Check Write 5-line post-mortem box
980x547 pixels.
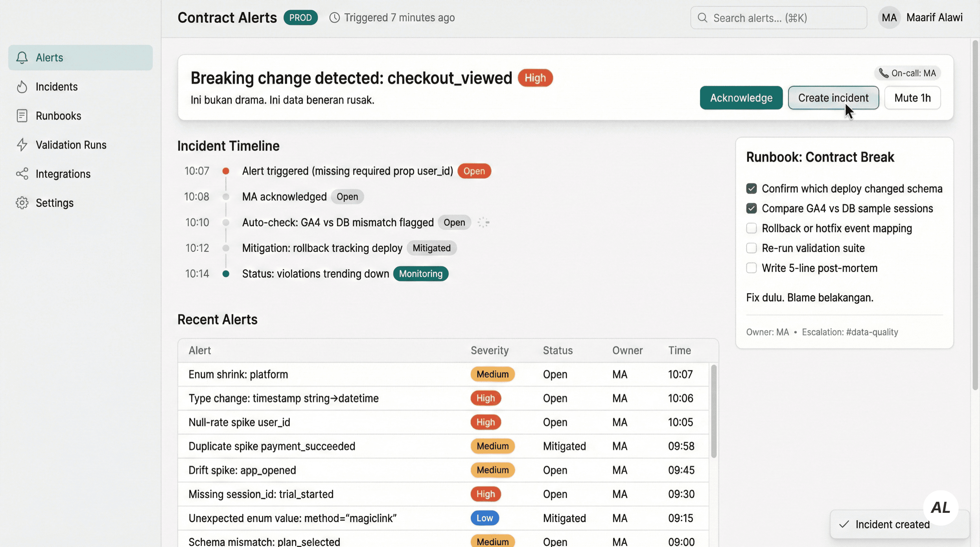click(751, 268)
